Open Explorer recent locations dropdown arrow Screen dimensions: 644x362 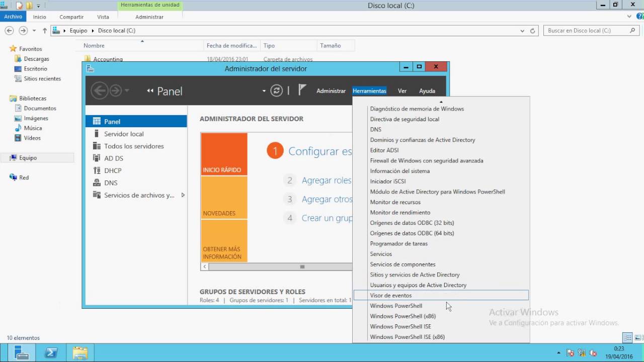click(x=34, y=31)
